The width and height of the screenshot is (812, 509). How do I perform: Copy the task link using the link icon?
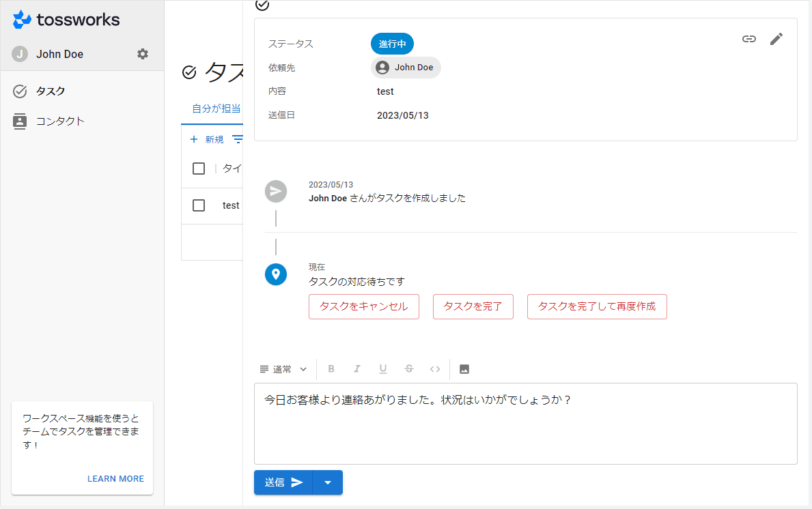point(748,39)
